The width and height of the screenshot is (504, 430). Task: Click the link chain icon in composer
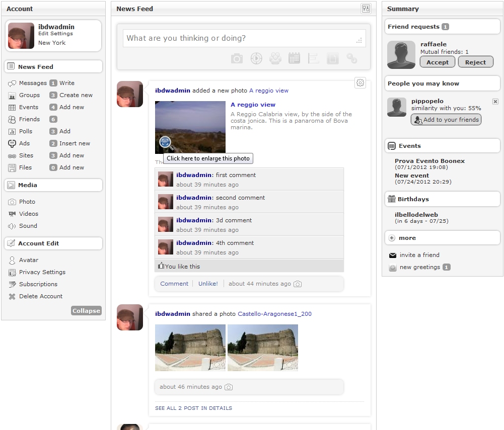[x=351, y=59]
